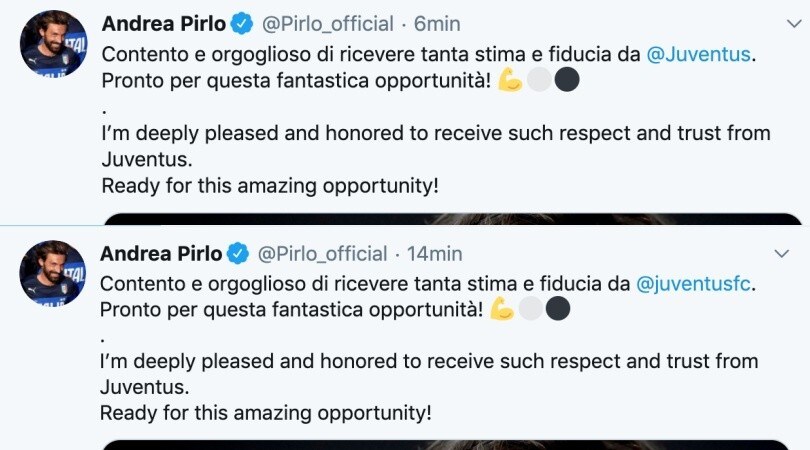Click the @Pirlo_official handle in the second tweet
This screenshot has height=450, width=810.
[322, 254]
